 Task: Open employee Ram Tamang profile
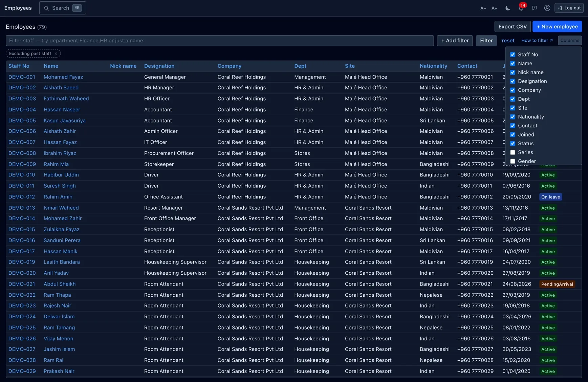click(x=59, y=327)
